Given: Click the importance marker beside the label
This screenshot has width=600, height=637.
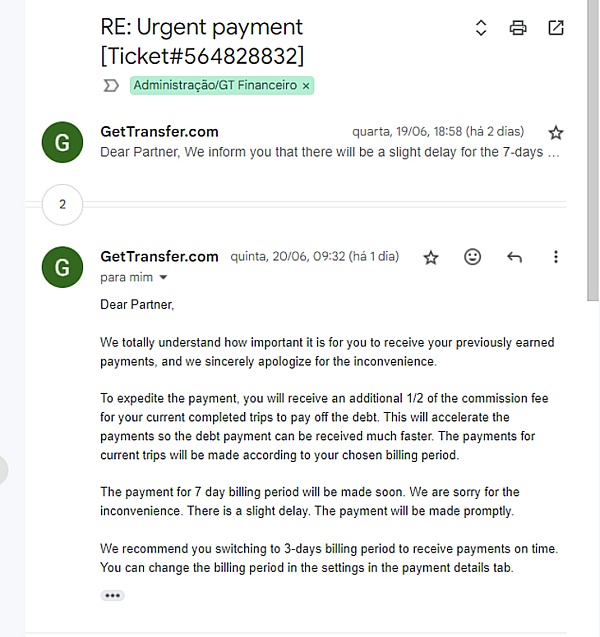Looking at the screenshot, I should [x=111, y=86].
